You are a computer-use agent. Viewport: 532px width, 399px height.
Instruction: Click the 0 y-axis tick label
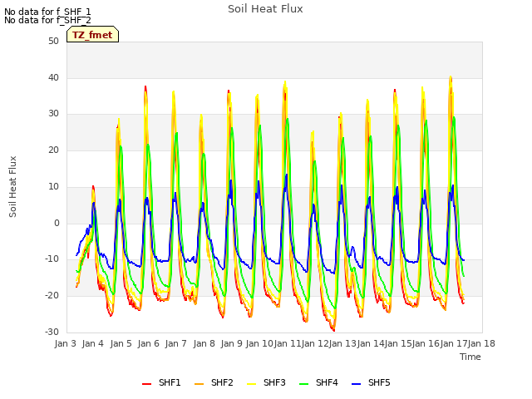[57, 224]
